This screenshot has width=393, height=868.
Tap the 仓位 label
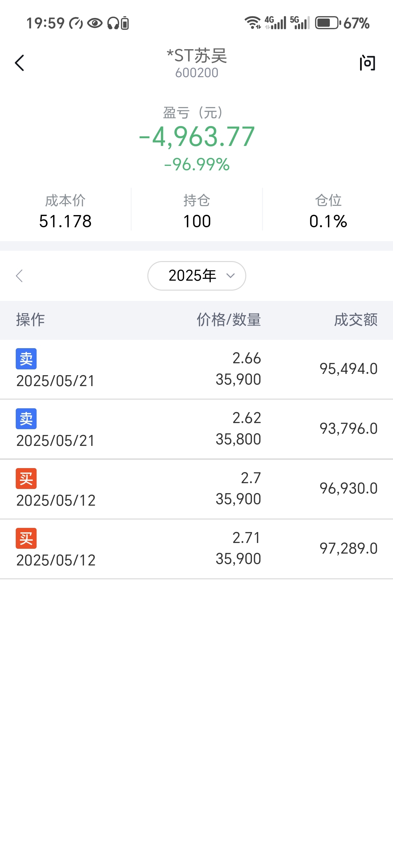(328, 201)
